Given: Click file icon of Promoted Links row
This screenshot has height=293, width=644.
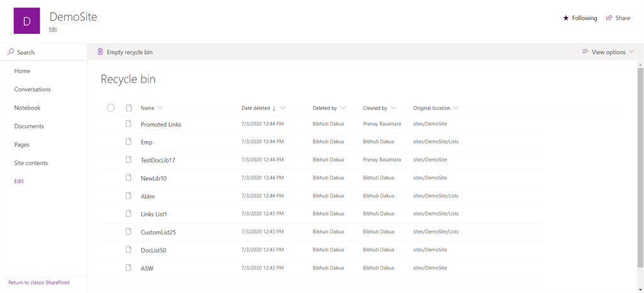Looking at the screenshot, I should click(128, 124).
